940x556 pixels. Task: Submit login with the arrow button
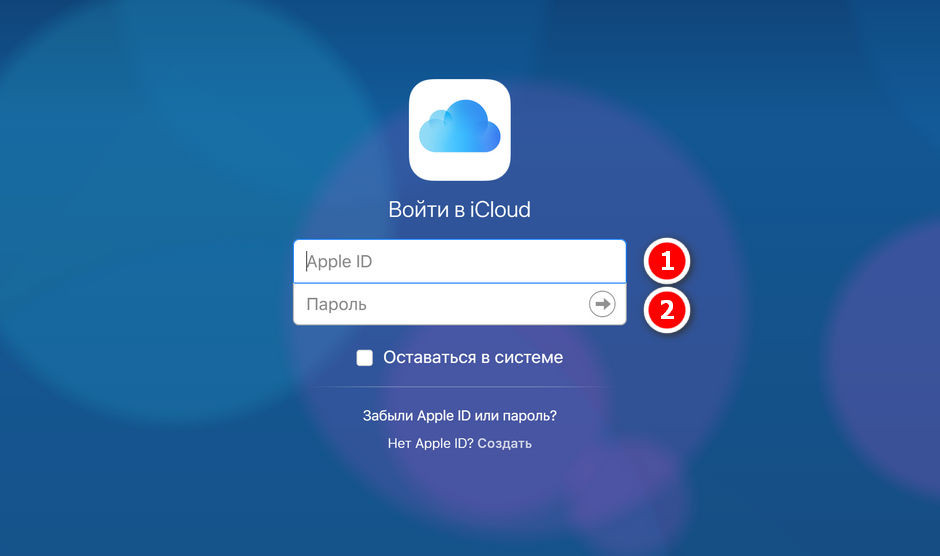point(602,304)
